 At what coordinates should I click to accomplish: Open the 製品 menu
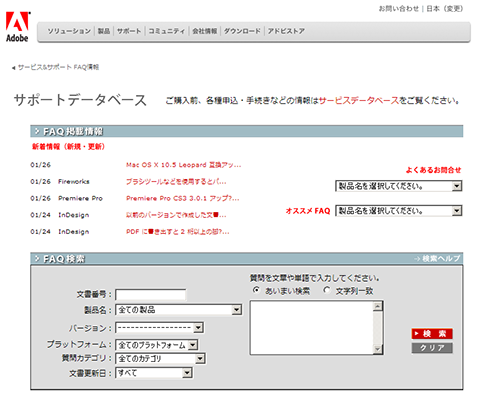tap(104, 31)
